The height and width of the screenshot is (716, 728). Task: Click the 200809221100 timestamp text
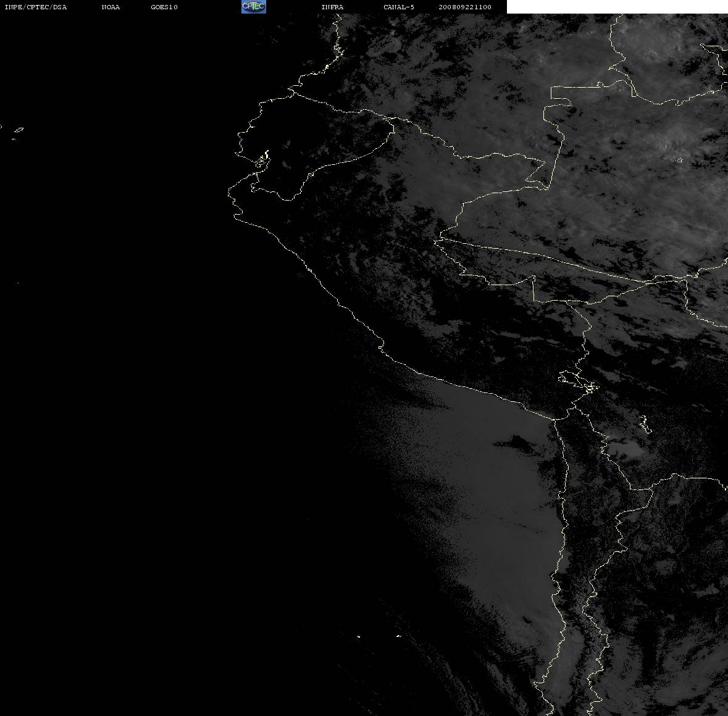465,7
